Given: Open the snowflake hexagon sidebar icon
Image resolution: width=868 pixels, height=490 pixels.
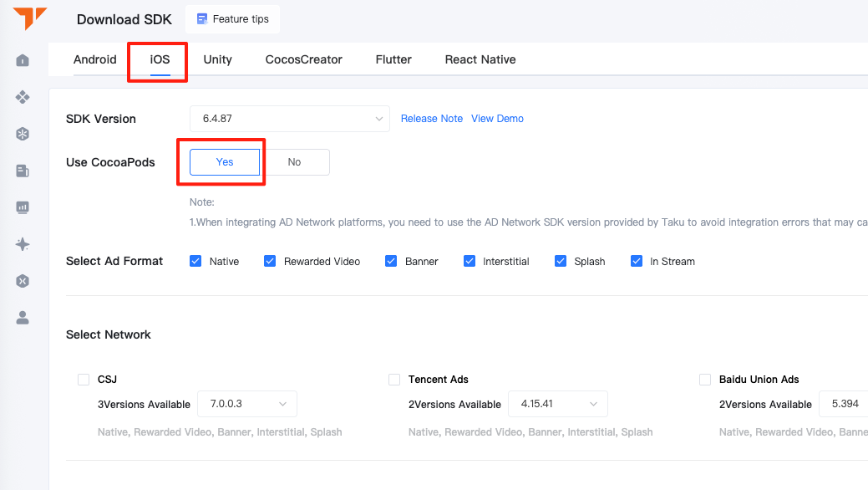Looking at the screenshot, I should click(x=23, y=134).
